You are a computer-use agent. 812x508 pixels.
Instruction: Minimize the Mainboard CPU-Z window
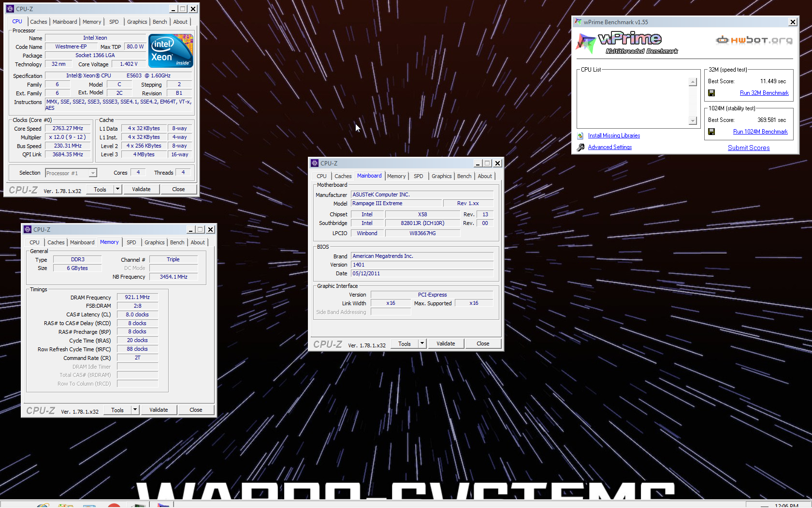(478, 164)
